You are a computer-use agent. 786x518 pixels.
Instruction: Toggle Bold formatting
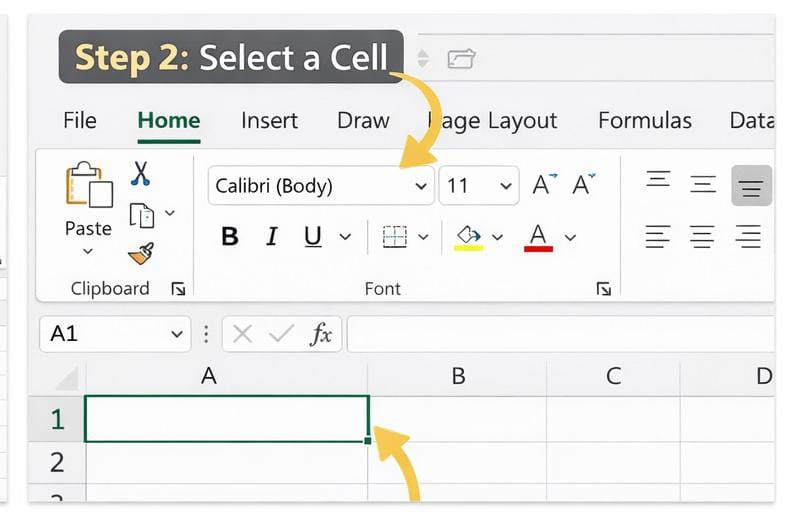(x=230, y=237)
